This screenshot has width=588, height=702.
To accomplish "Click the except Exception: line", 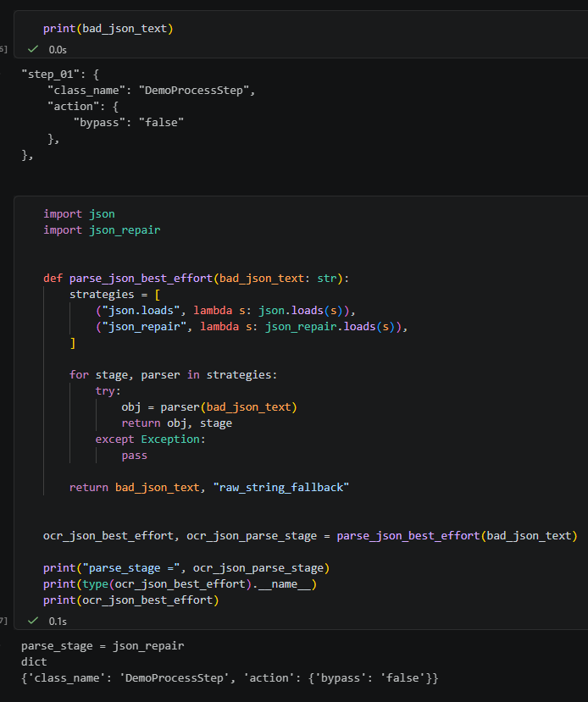I will (151, 439).
